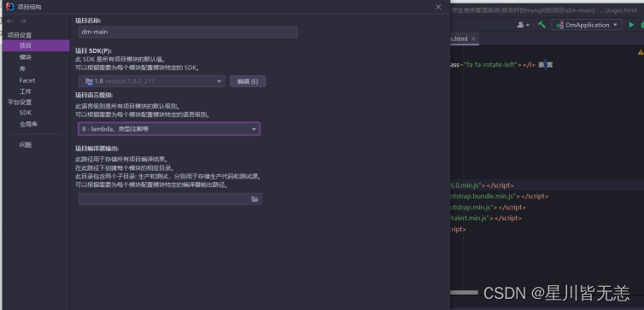Click the code line with talert.min.js
This screenshot has width=644, height=310.
click(x=486, y=218)
